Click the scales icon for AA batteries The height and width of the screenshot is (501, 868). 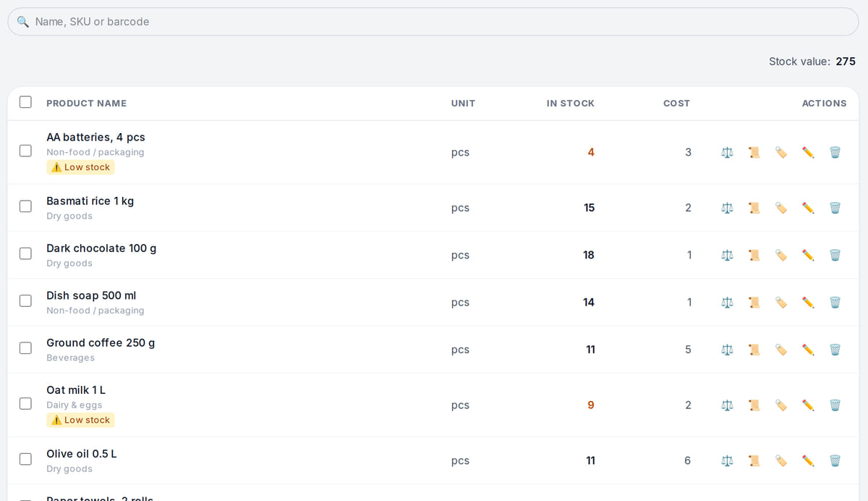727,152
